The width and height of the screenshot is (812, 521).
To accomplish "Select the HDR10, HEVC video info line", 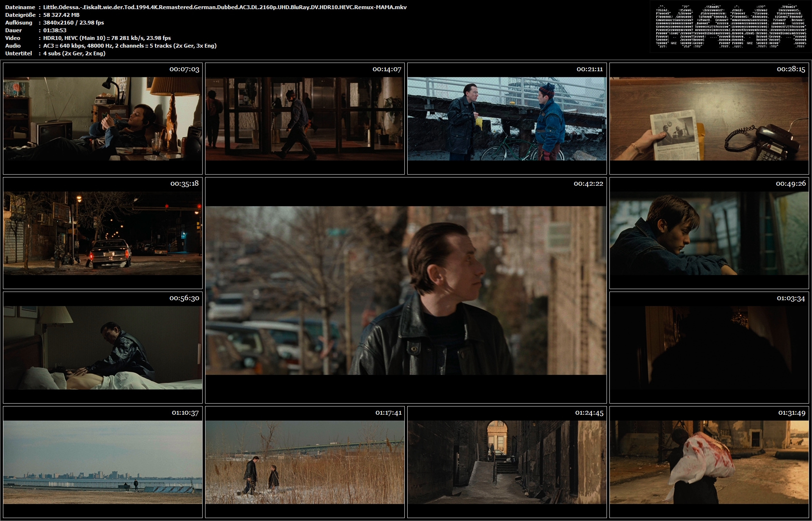I will coord(107,38).
